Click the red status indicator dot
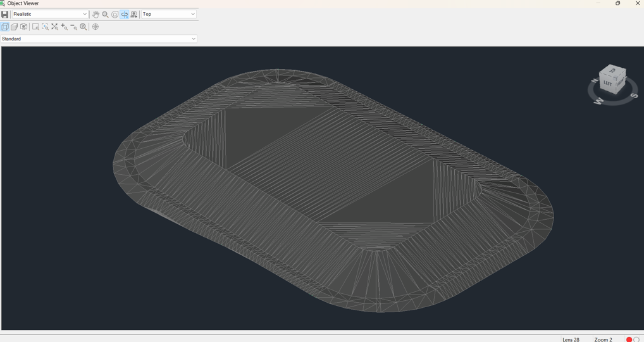This screenshot has height=342, width=644. [629, 339]
